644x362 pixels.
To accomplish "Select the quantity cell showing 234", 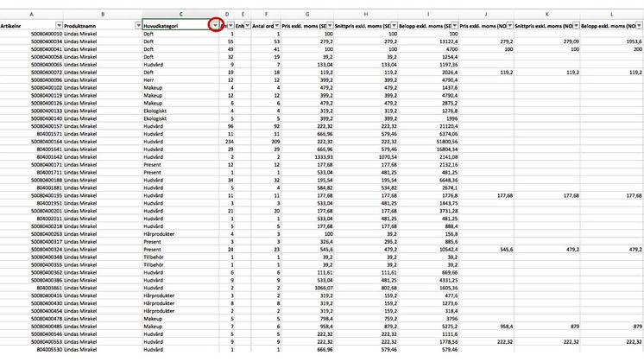I will click(x=227, y=142).
